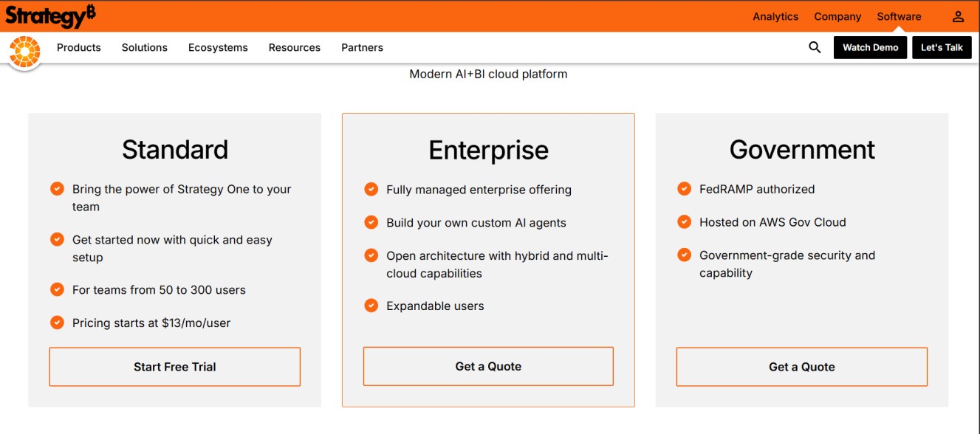The width and height of the screenshot is (980, 434).
Task: Open the user account profile icon
Action: tap(958, 16)
